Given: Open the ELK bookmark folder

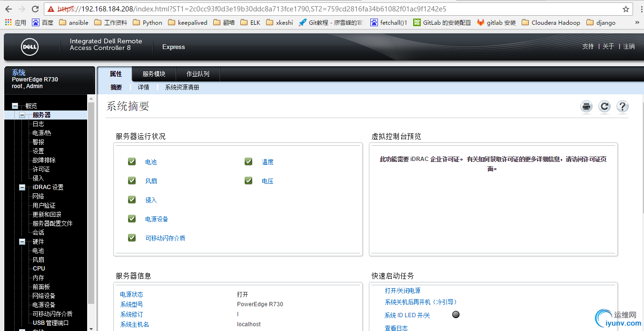Looking at the screenshot, I should 250,22.
